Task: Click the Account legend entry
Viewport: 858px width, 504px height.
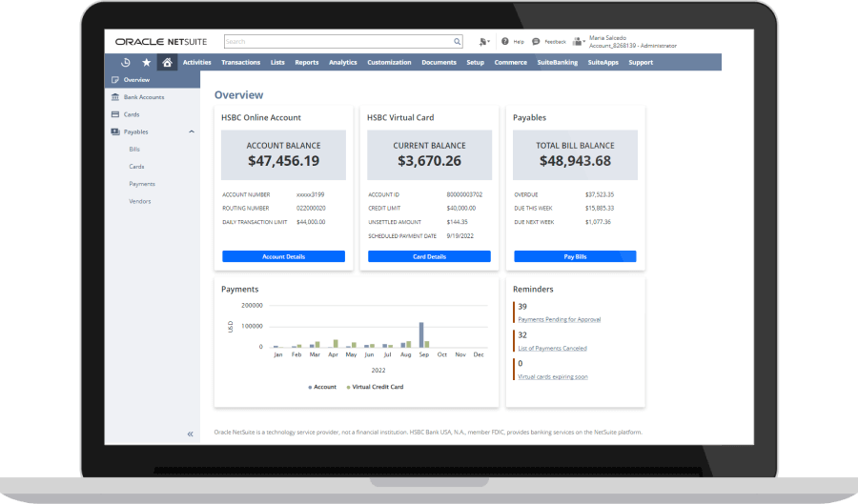Action: pyautogui.click(x=322, y=387)
